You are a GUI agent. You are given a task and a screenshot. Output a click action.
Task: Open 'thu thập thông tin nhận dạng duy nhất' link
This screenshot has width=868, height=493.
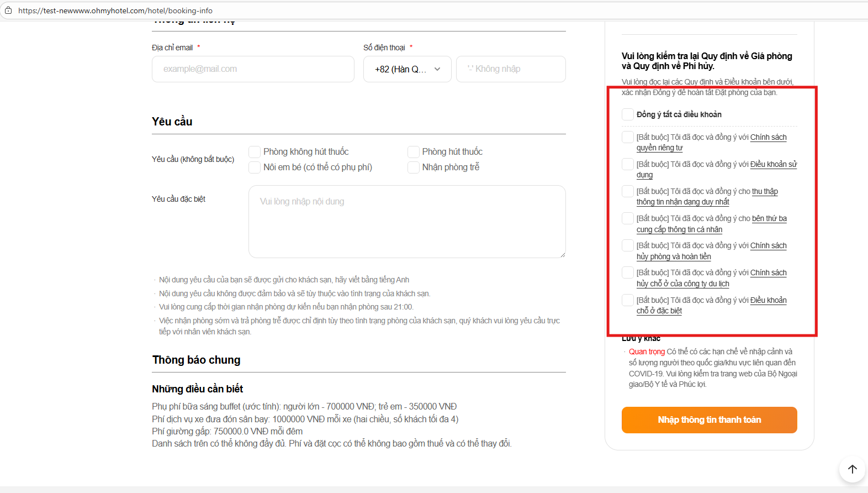click(x=707, y=197)
